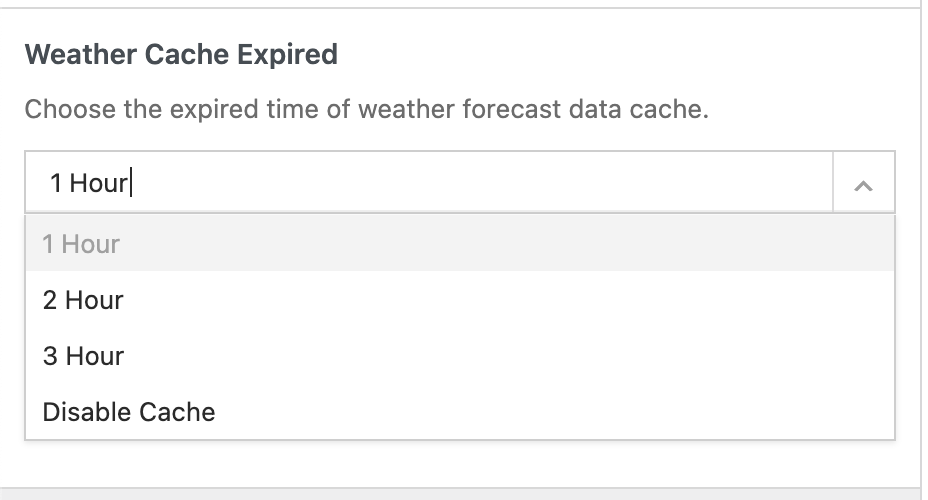Click the 3 Hour entry above Disable Cache
Viewport: 928px width, 500px height.
click(x=460, y=356)
